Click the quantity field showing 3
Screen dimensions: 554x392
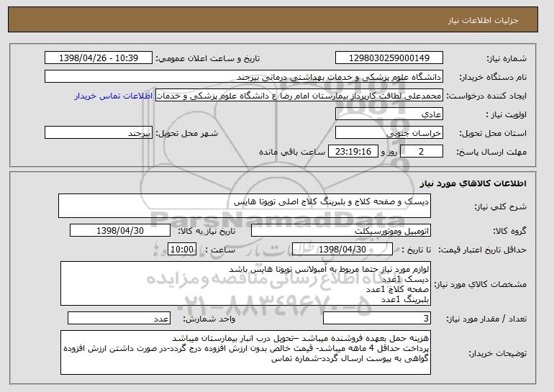click(377, 318)
